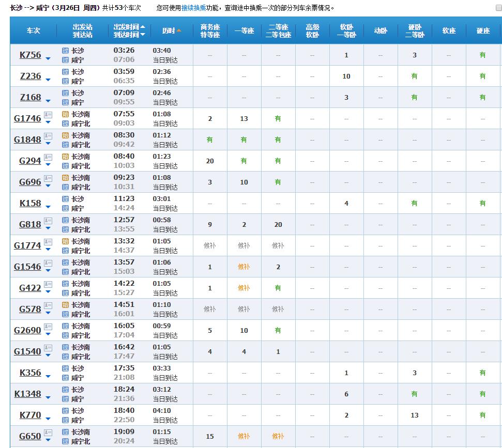Viewport: 502px width, 448px height.
Task: Click the ID card icon next to G818
Action: coord(48,220)
